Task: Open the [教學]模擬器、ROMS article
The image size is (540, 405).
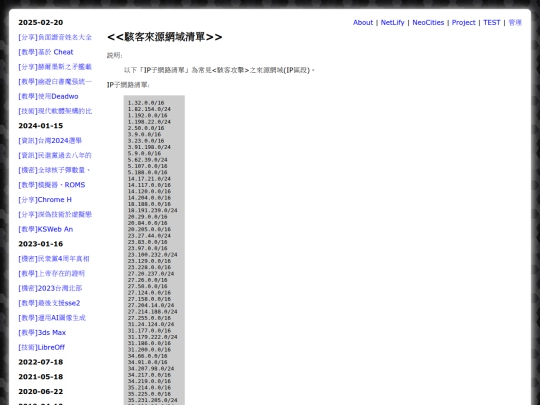Action: (x=52, y=185)
